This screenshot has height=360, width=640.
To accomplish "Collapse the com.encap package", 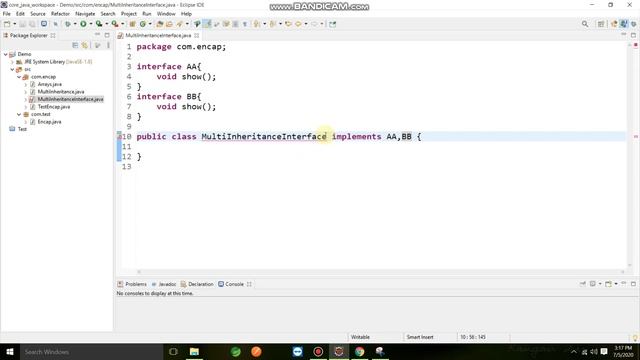I will [19, 77].
